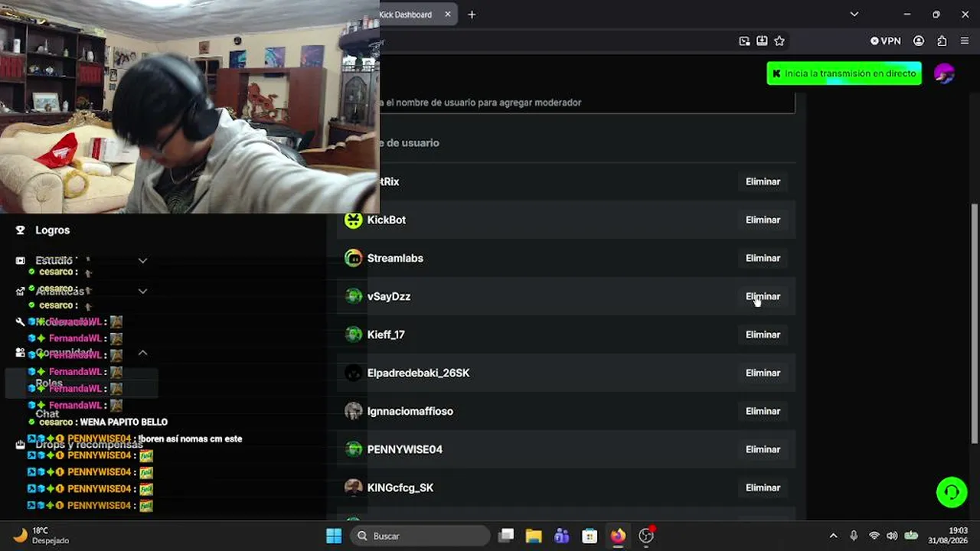Click Inicia la transmisión en directo button
Image resolution: width=980 pixels, height=551 pixels.
coord(844,73)
